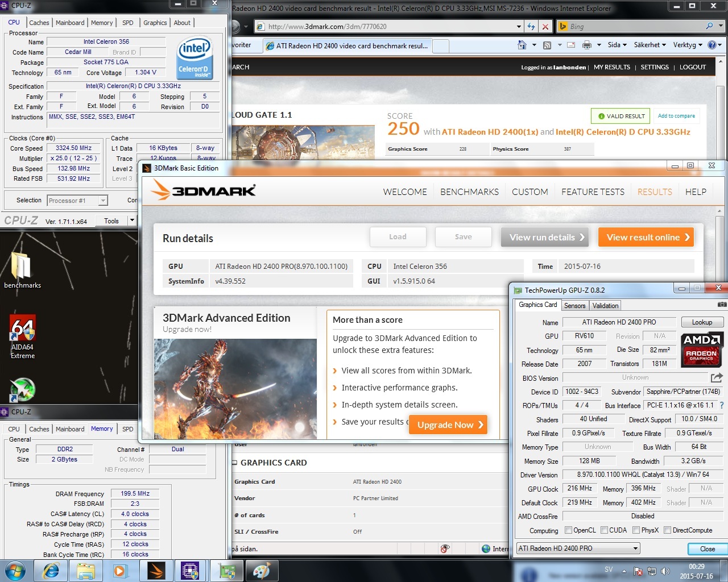
Task: Open the Sida menu dropdown in IE
Action: click(617, 45)
